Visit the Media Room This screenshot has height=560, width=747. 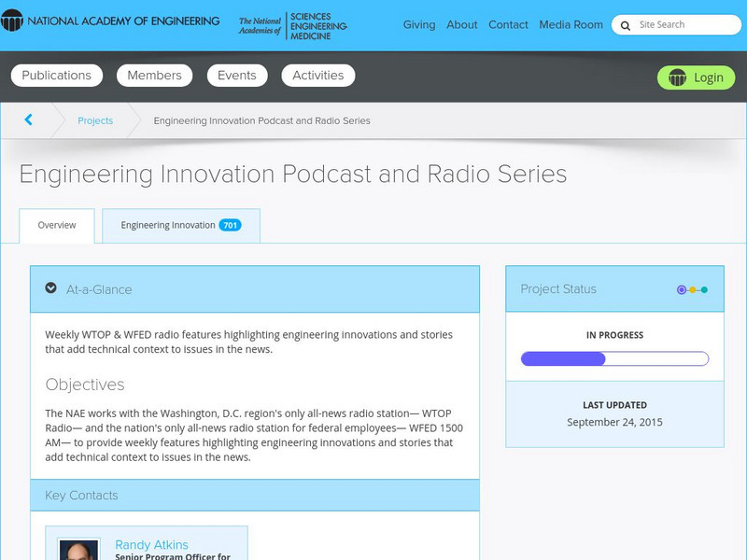tap(571, 25)
